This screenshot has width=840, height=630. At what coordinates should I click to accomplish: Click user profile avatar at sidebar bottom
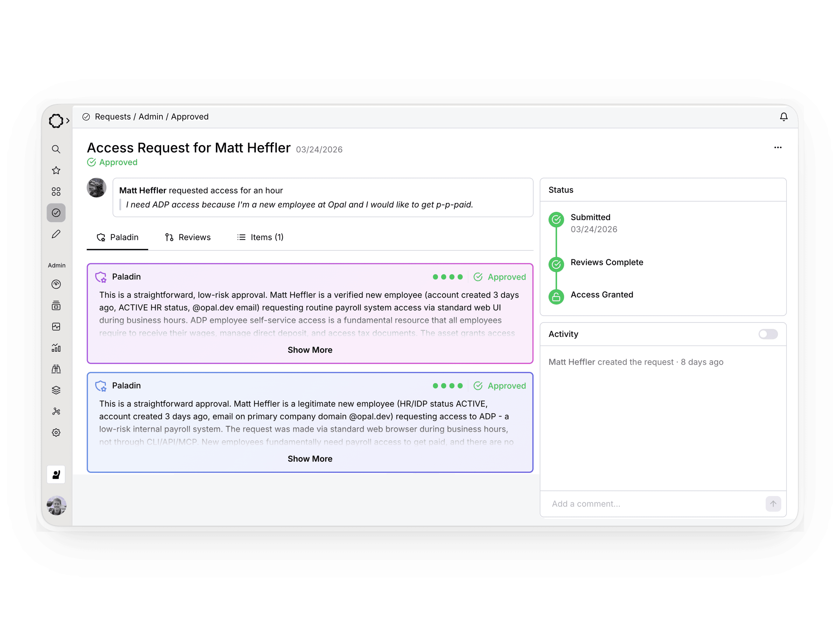pos(56,506)
